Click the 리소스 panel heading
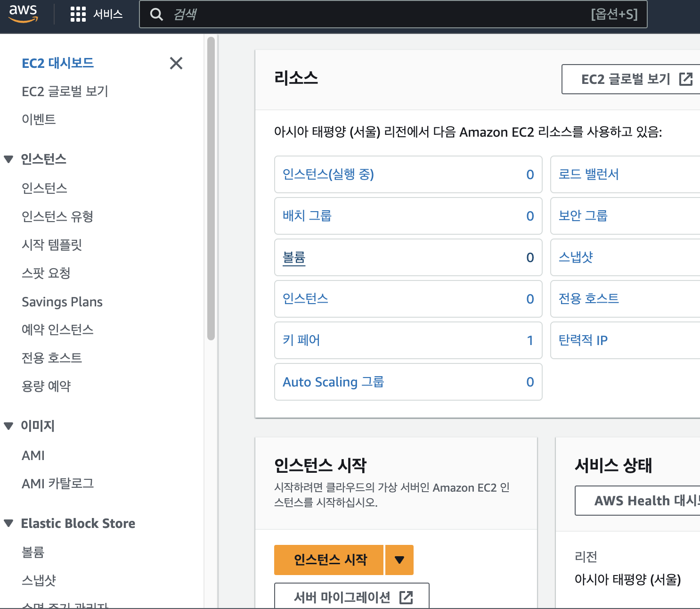This screenshot has height=609, width=700. pos(296,78)
